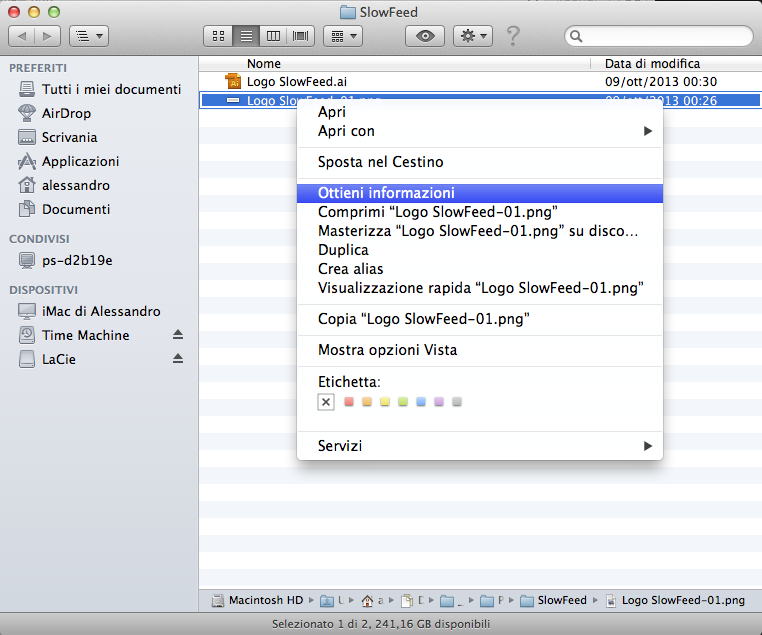
Task: Apply the yellow label color
Action: 385,402
